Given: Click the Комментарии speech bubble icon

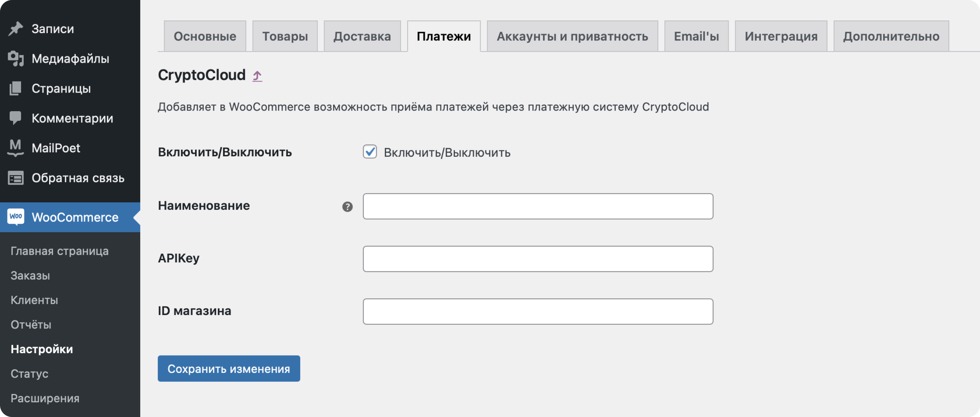Looking at the screenshot, I should 16,118.
